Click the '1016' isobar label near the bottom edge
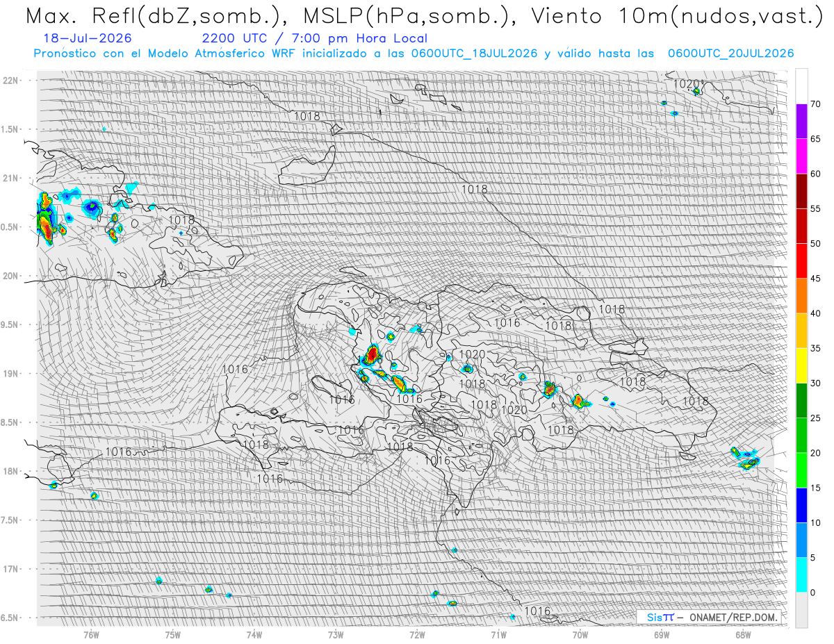Screen dimensions: 834x644 (537, 611)
